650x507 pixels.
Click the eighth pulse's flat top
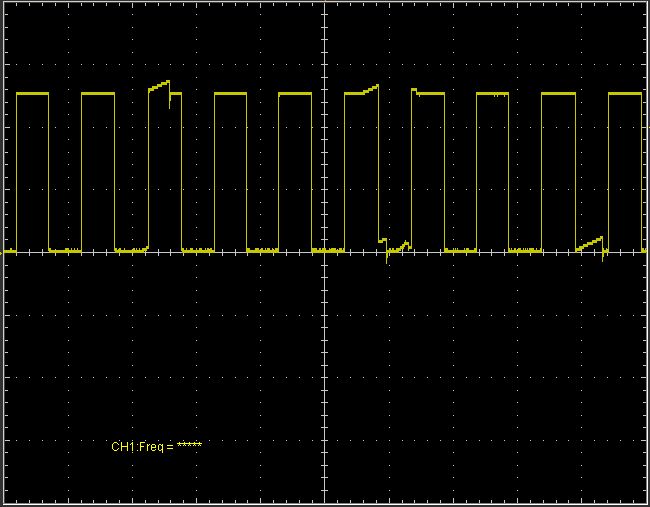[x=493, y=93]
